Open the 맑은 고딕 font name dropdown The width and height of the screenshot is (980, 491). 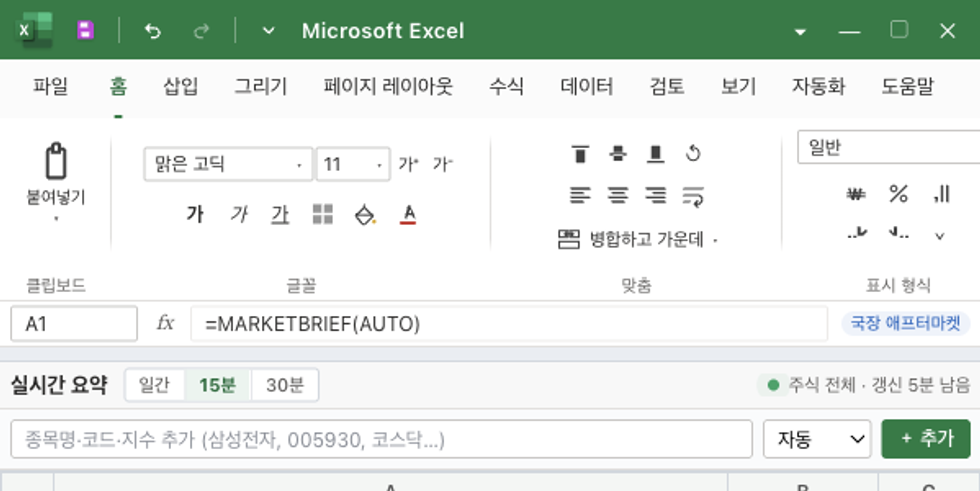pyautogui.click(x=228, y=164)
